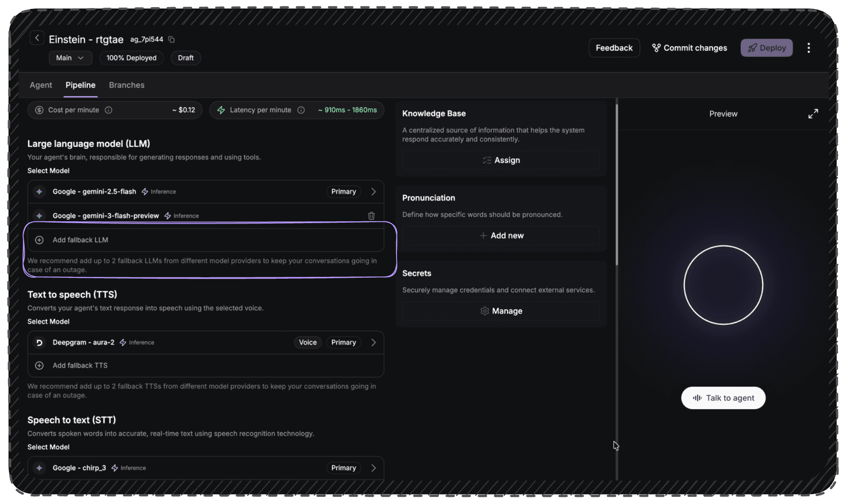The width and height of the screenshot is (846, 504).
Task: Click the Speech to text (STT) heading
Action: point(72,420)
